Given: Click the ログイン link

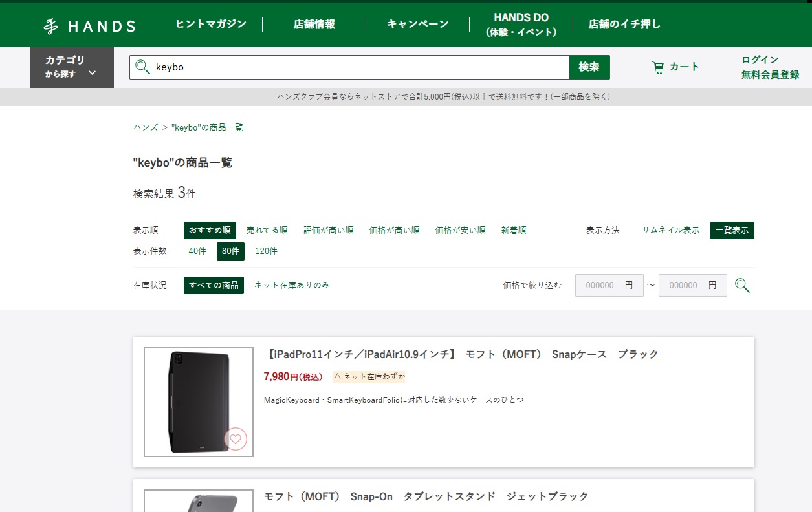Looking at the screenshot, I should 760,59.
